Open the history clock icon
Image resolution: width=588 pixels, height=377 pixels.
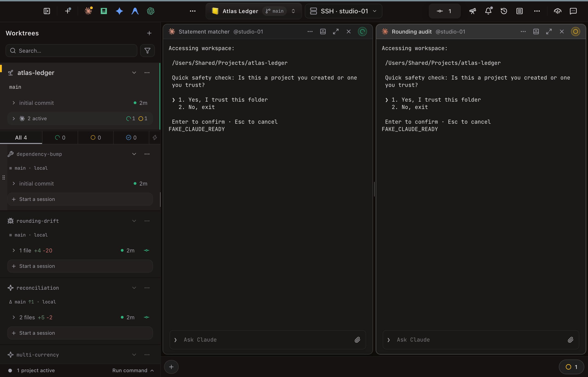point(504,11)
